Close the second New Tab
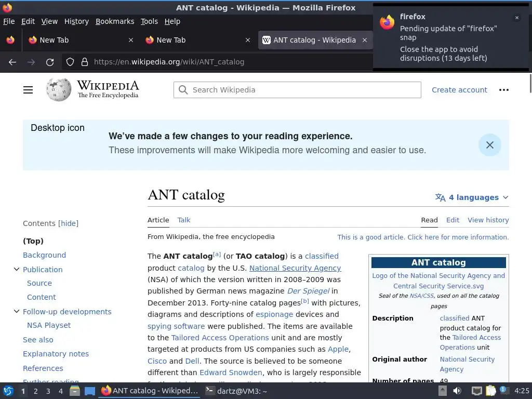Viewport: 532px width, 399px height. click(x=248, y=40)
